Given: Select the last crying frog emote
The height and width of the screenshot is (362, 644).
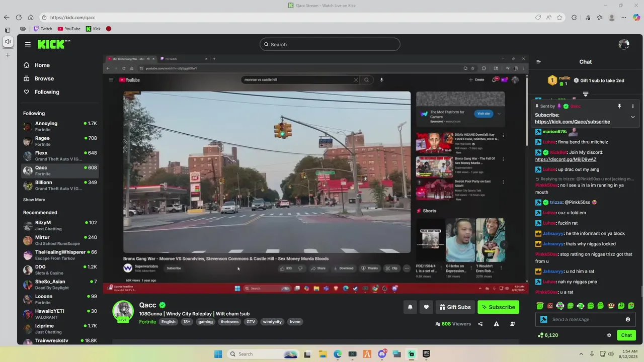Looking at the screenshot, I should coord(631,306).
